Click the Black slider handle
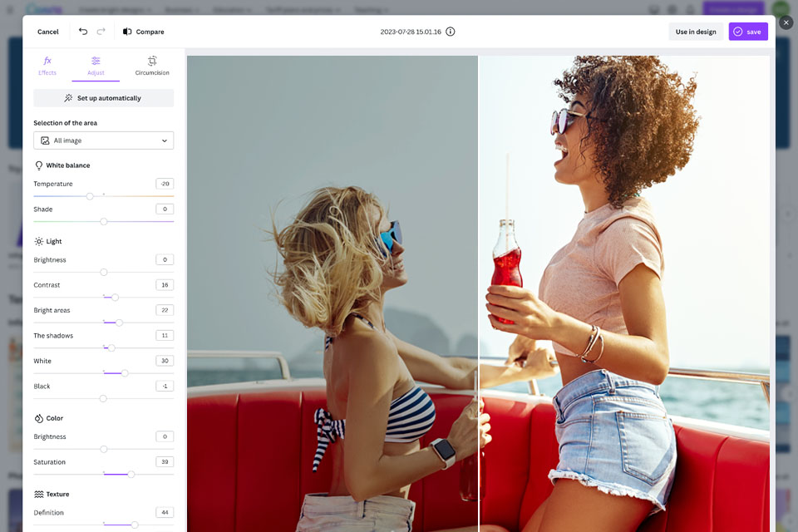 (x=103, y=399)
